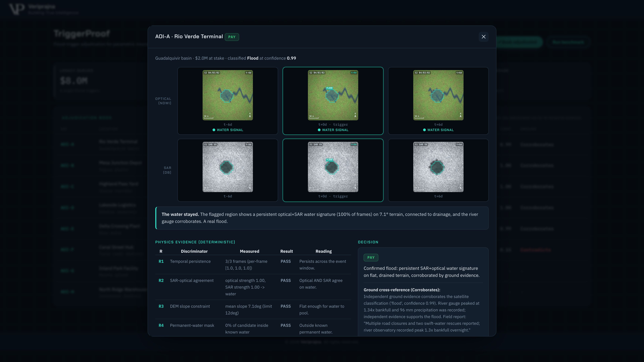Click the PASS result in the R2 row

[285, 281]
